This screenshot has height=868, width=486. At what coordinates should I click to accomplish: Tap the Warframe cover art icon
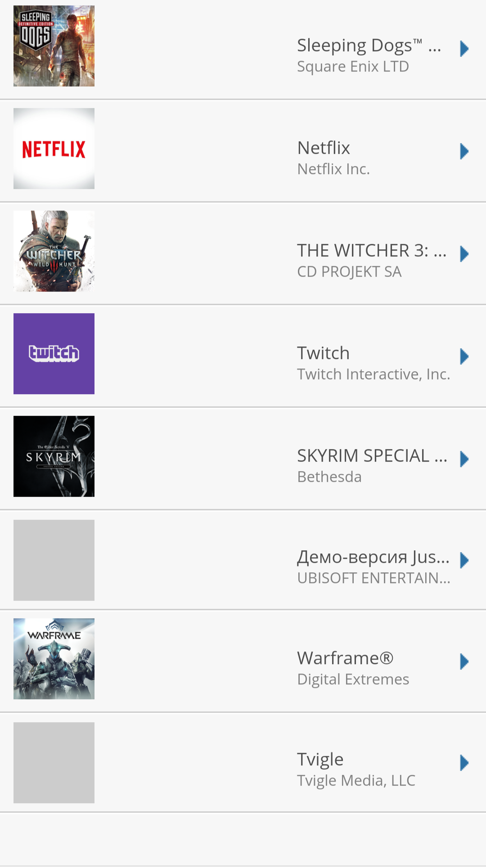[x=54, y=659]
